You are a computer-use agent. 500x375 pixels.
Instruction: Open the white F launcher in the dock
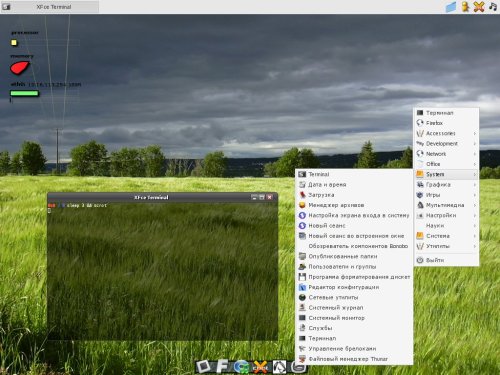[x=222, y=366]
